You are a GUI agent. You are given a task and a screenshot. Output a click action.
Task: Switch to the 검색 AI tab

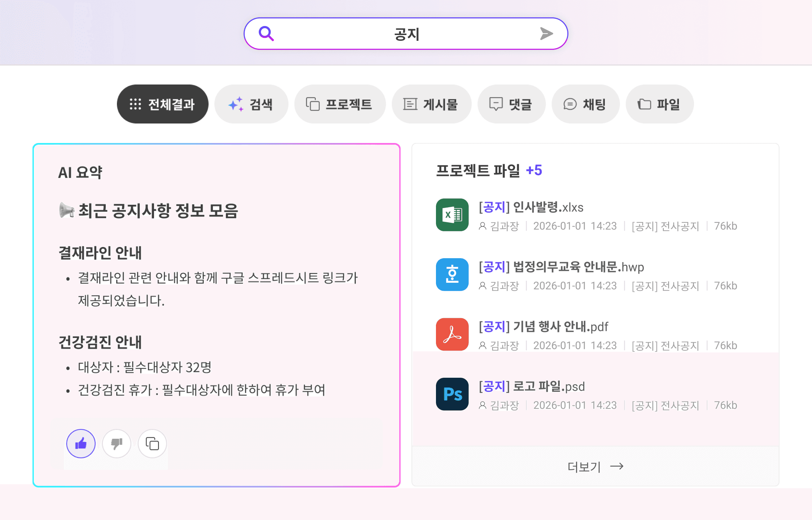pyautogui.click(x=251, y=104)
